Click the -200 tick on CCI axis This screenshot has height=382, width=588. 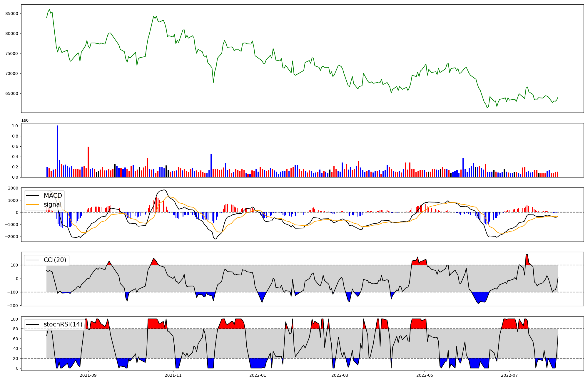pyautogui.click(x=13, y=306)
